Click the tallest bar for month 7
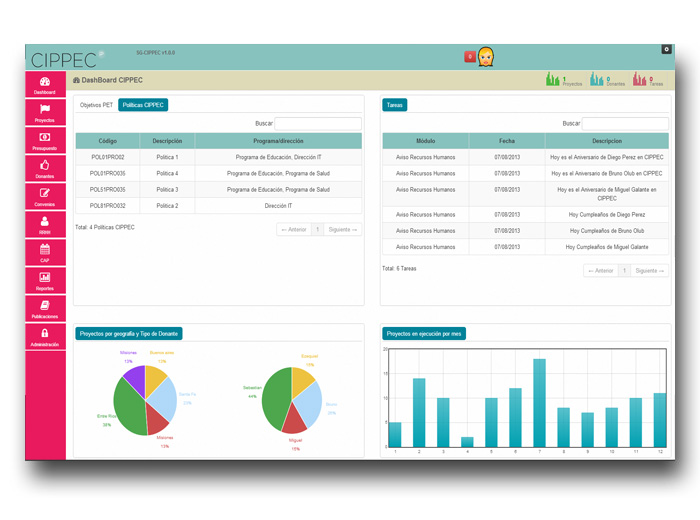This screenshot has height=520, width=700. pyautogui.click(x=539, y=403)
